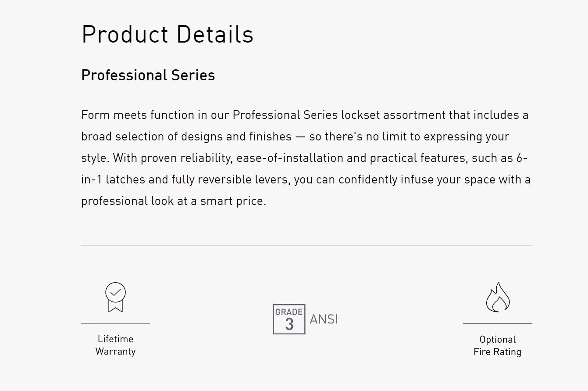Viewport: 588px width, 391px height.
Task: Click the short line under the warranty badge
Action: [x=115, y=324]
